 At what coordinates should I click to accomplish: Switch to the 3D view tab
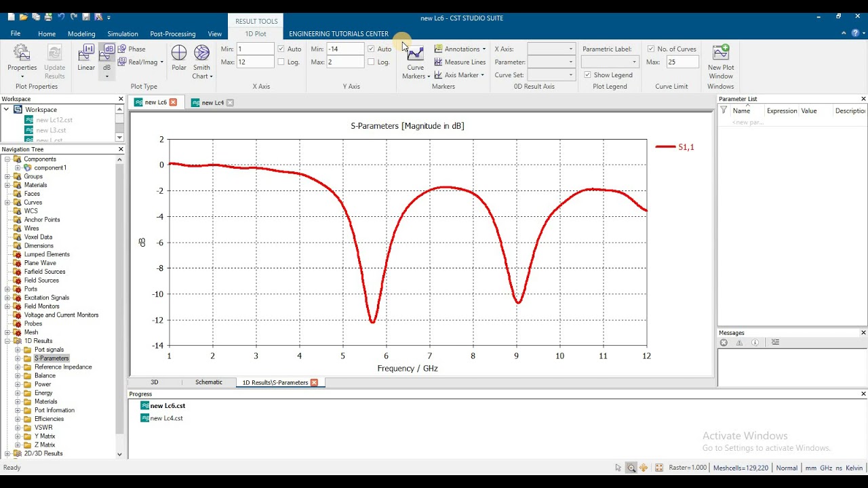click(155, 382)
